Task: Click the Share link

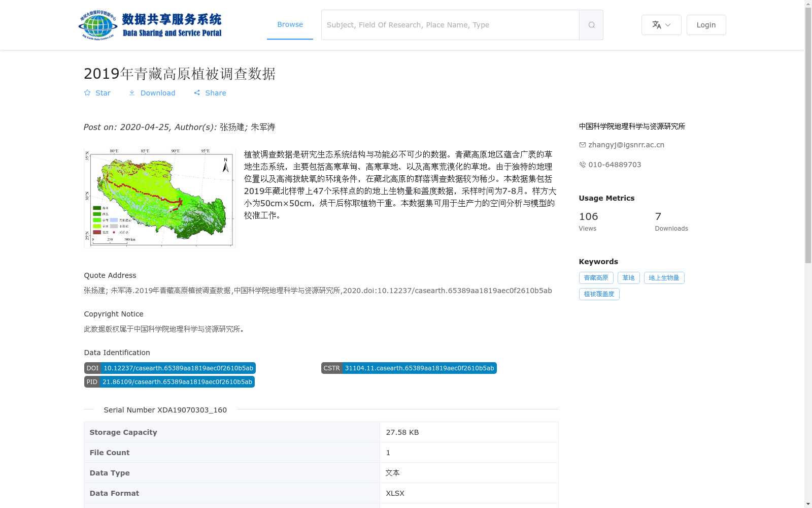Action: click(x=210, y=93)
